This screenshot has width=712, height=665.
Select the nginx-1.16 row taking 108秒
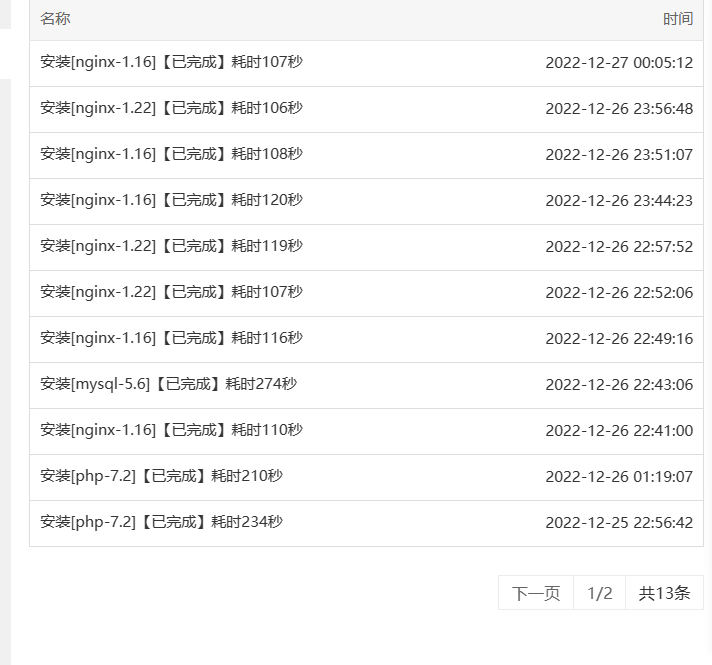tap(366, 155)
